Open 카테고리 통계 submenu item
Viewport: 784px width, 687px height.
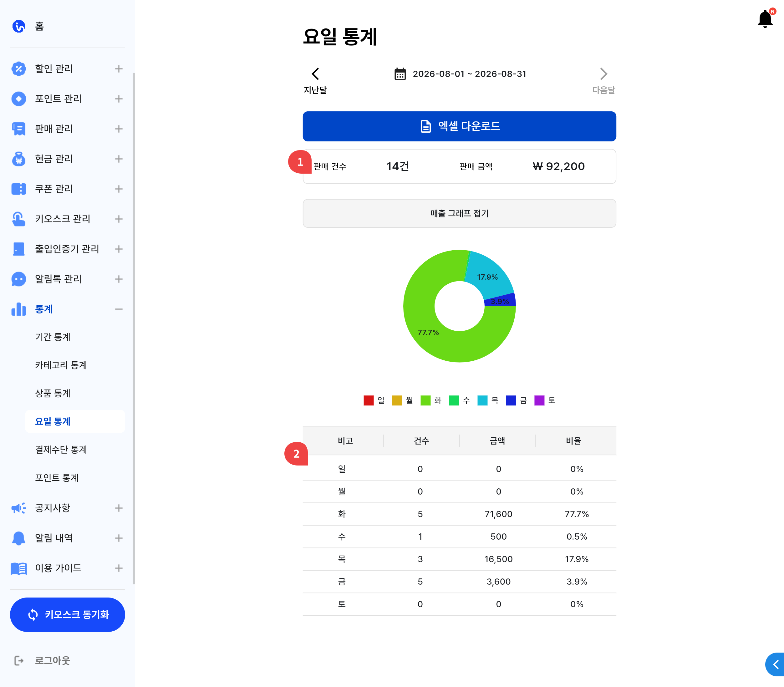(x=61, y=365)
